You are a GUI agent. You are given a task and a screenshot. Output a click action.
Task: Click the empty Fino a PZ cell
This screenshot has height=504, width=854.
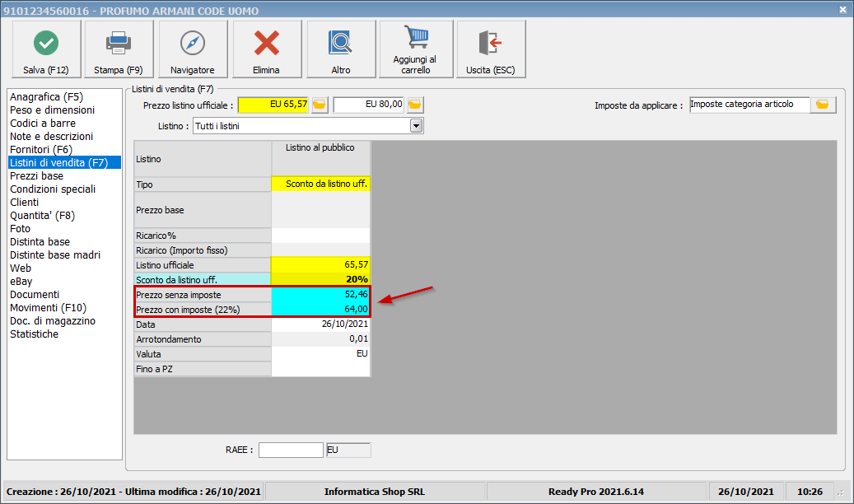point(320,369)
